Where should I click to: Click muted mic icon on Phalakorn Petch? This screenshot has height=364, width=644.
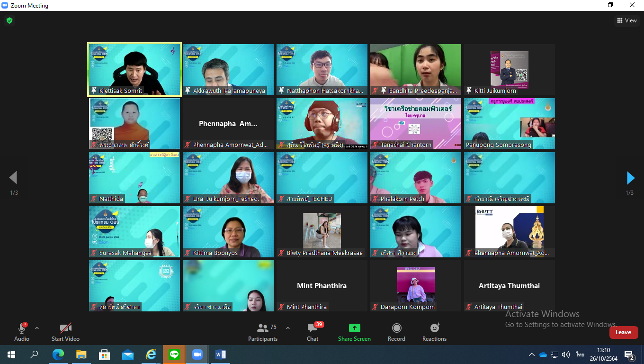pyautogui.click(x=376, y=199)
